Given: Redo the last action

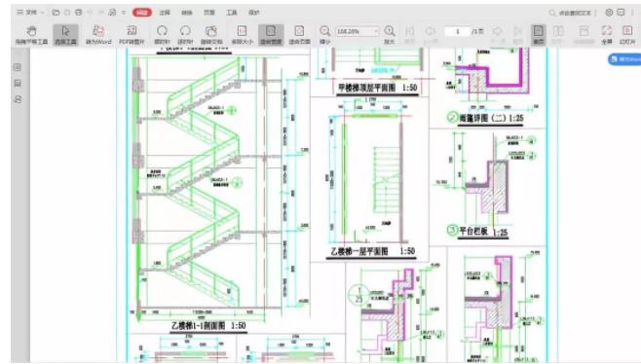Looking at the screenshot, I should (101, 13).
